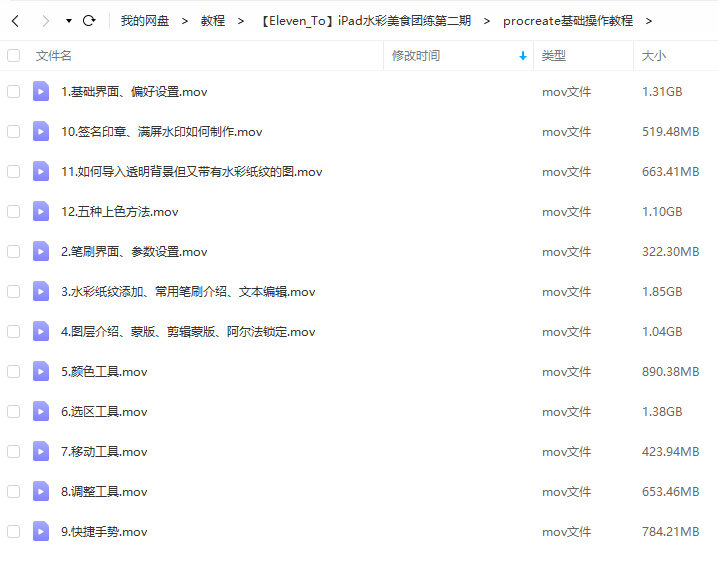
Task: Click video icon of 1.基础界面、偏好设置.mov
Action: click(41, 91)
